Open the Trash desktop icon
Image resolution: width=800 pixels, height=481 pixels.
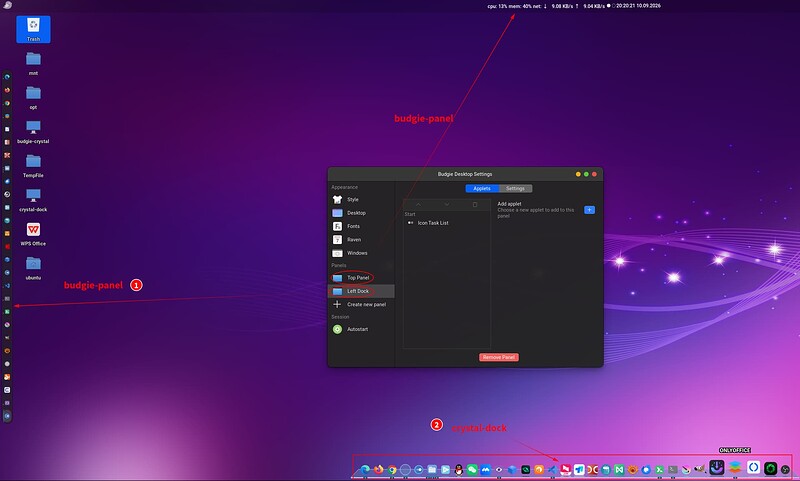coord(33,29)
